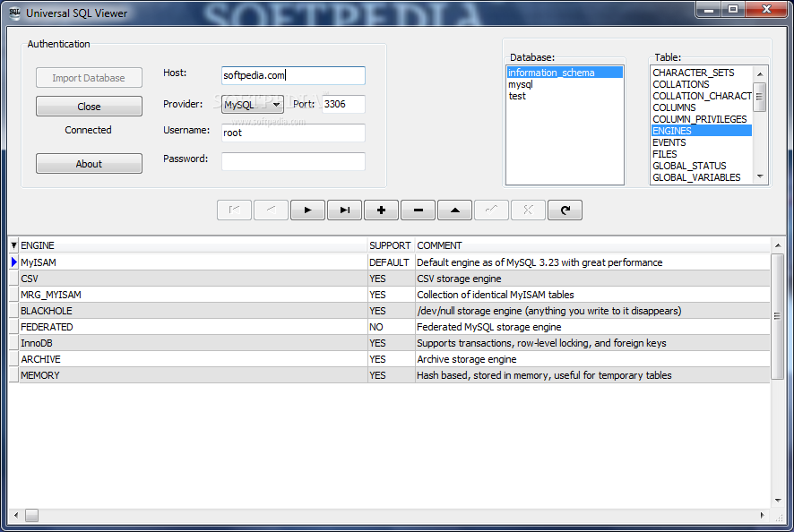Minimize the Universal SQL Viewer window
The image size is (794, 532).
709,10
